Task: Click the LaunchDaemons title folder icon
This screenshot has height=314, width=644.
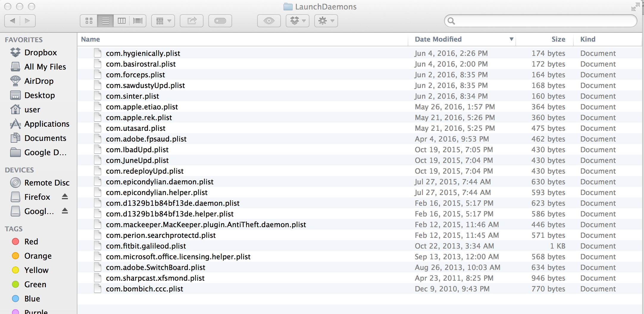Action: click(x=288, y=7)
